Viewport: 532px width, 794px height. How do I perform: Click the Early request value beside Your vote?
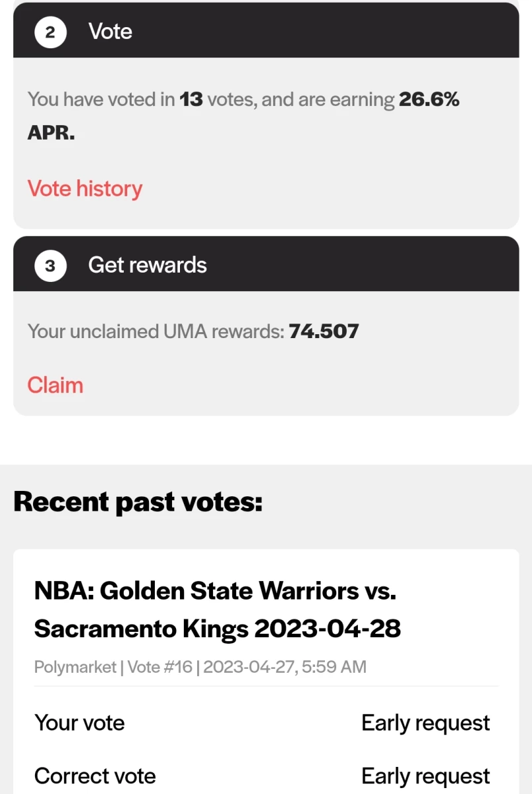426,723
